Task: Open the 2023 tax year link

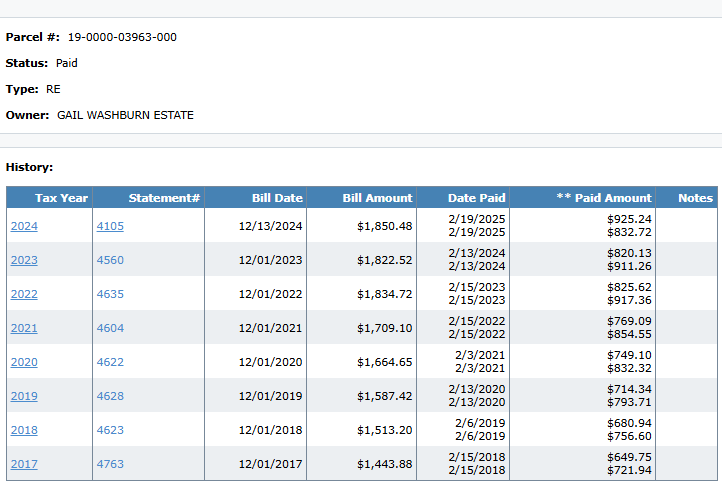Action: [24, 260]
